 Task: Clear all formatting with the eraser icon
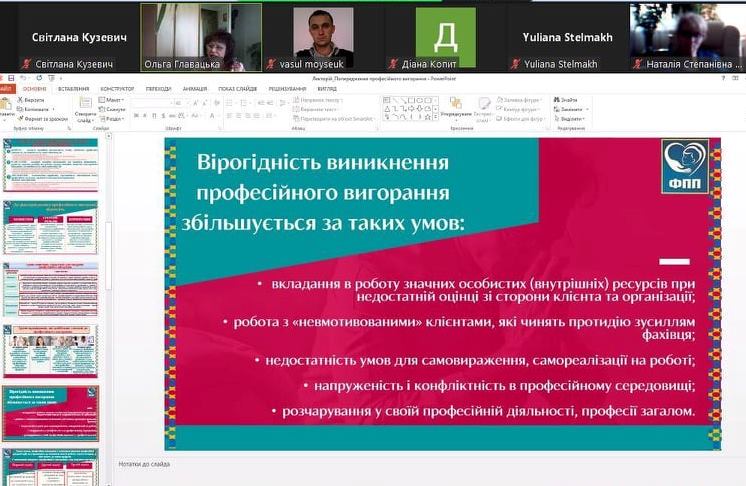click(217, 103)
